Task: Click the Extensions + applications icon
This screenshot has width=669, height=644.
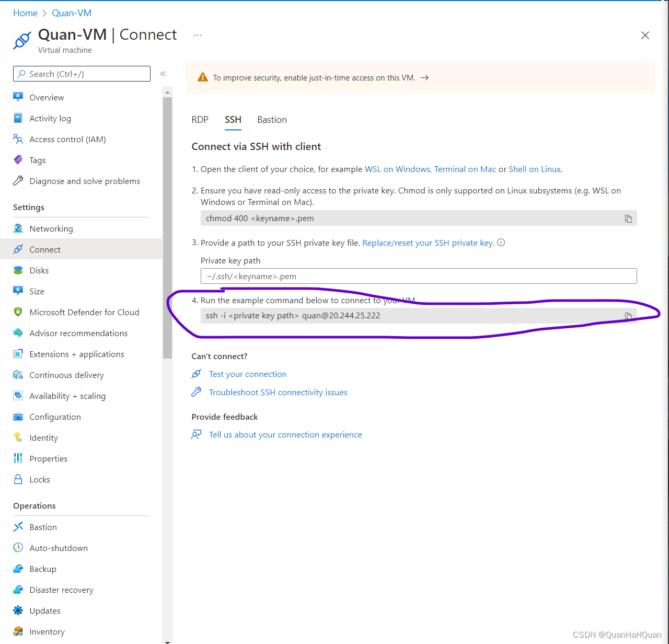Action: [x=18, y=354]
